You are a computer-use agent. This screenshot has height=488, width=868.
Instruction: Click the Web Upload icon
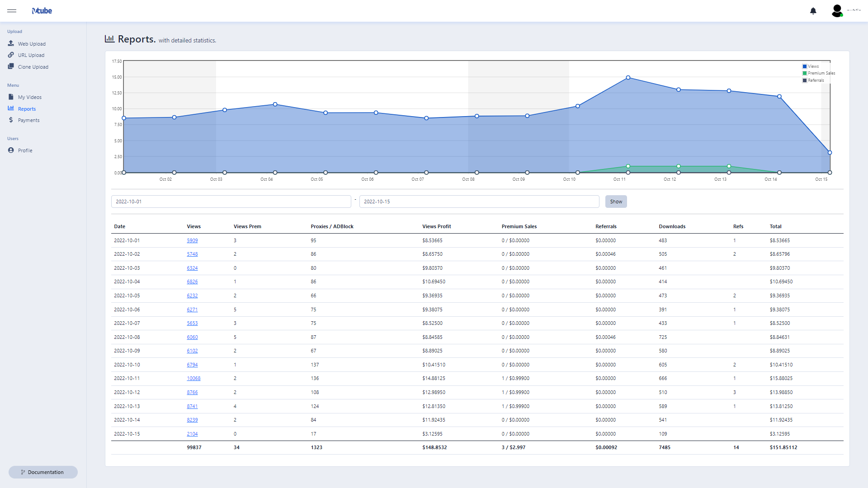[x=11, y=43]
